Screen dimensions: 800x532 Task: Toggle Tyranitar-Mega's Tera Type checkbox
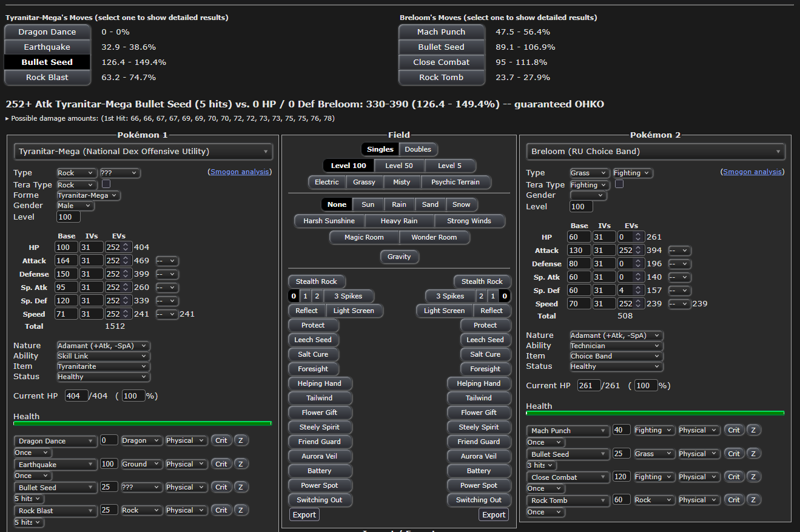106,184
